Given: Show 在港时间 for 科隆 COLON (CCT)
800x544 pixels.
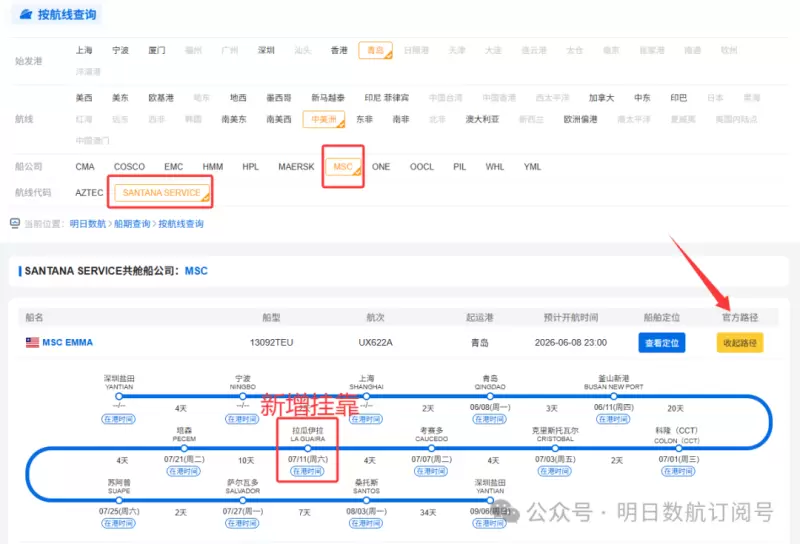Looking at the screenshot, I should (x=678, y=471).
